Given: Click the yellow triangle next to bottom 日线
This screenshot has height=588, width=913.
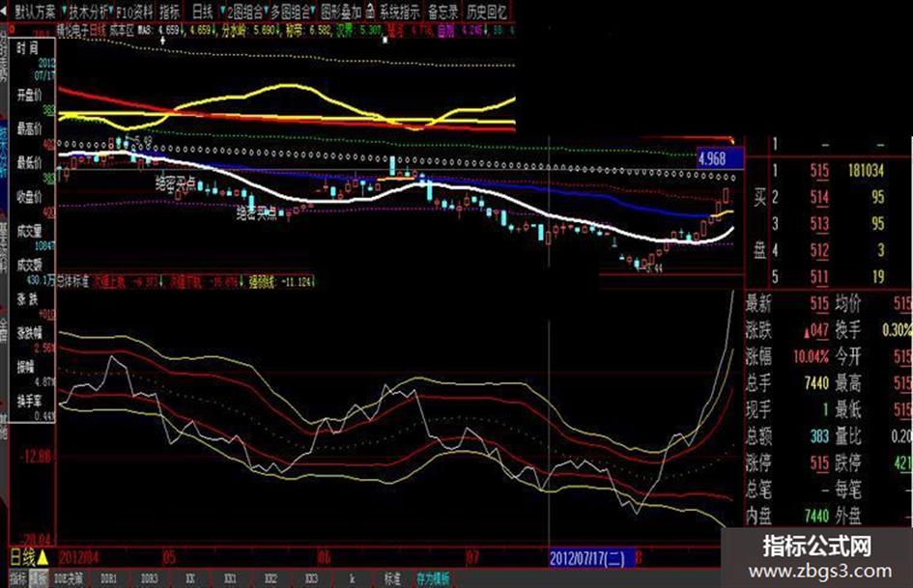Looking at the screenshot, I should 43,558.
